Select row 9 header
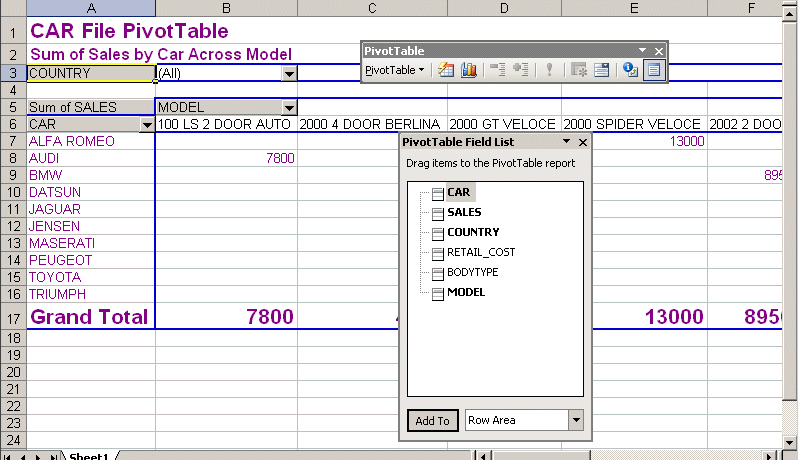Viewport: 798px width, 460px height. 13,176
